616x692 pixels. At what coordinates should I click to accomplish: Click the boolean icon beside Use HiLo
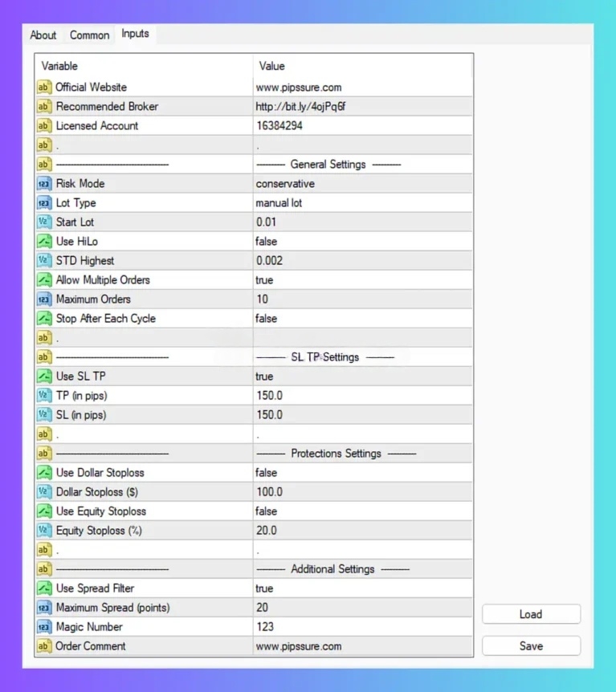(x=44, y=242)
